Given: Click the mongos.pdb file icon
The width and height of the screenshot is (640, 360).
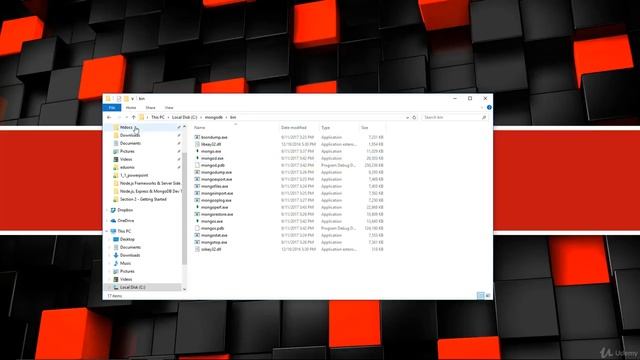Looking at the screenshot, I should pyautogui.click(x=197, y=228).
